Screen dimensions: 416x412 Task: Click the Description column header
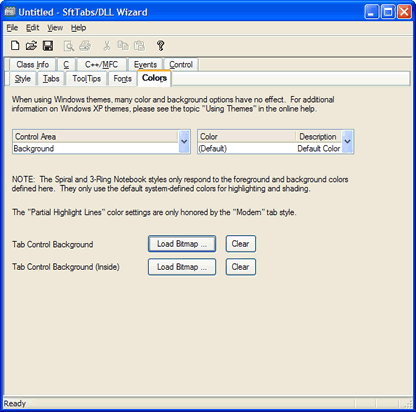click(319, 137)
